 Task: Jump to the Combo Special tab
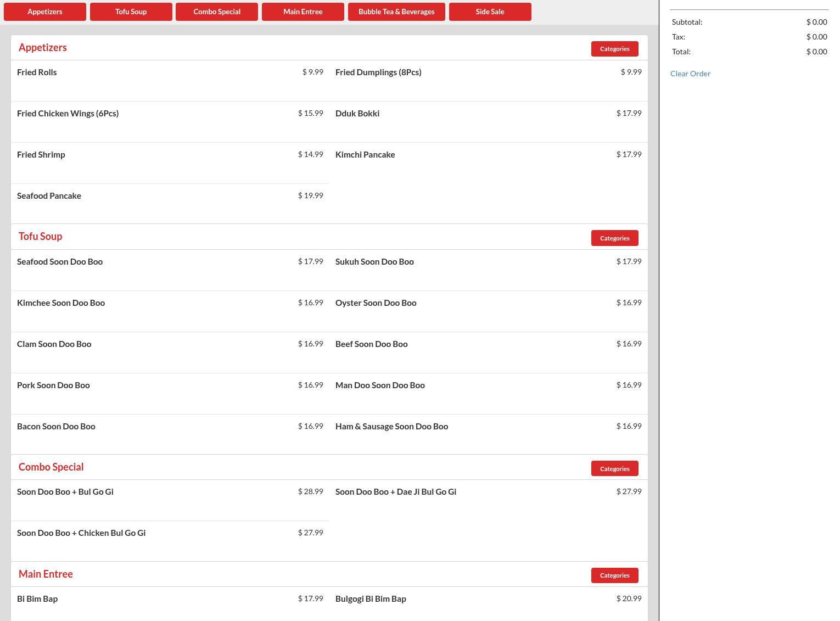coord(217,12)
